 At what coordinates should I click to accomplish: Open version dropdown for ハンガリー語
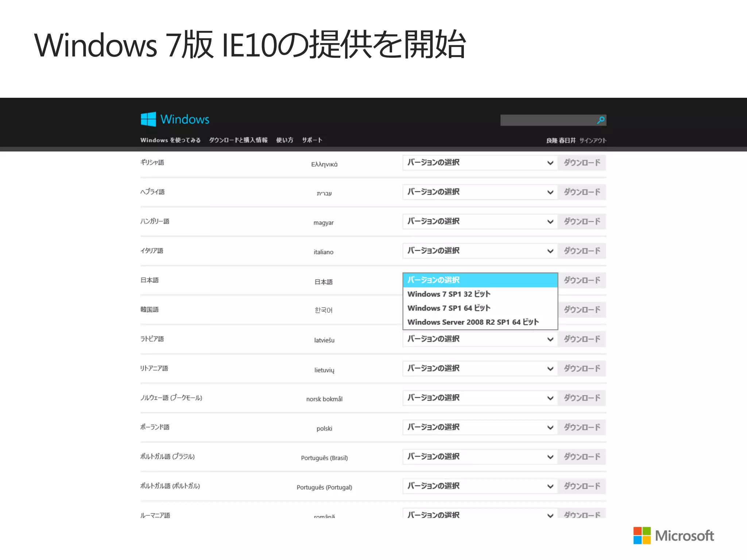480,221
